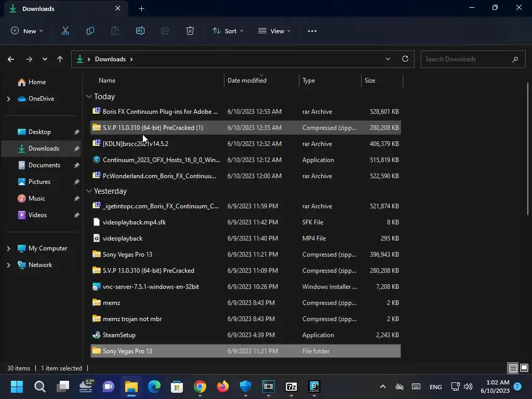
Task: Click the Cut scissors icon
Action: tap(65, 31)
